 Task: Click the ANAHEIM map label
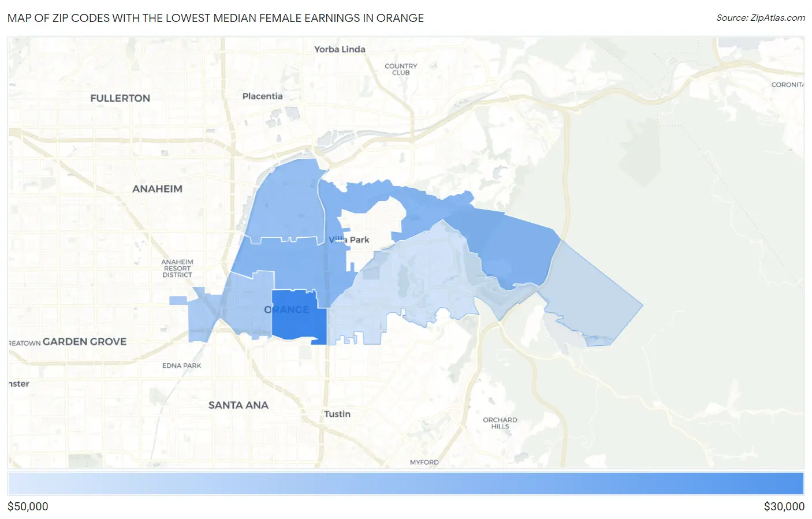point(157,189)
